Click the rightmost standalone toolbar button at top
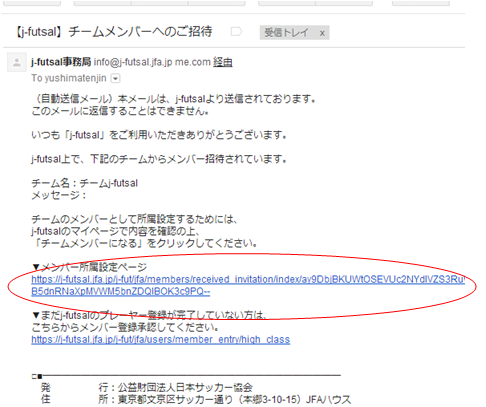 coord(421,3)
